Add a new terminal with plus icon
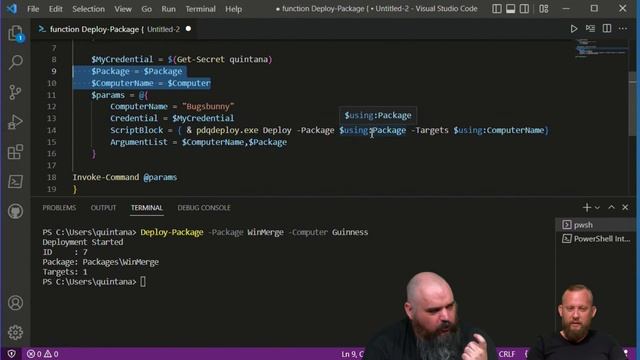Image resolution: width=640 pixels, height=360 pixels. tap(587, 208)
